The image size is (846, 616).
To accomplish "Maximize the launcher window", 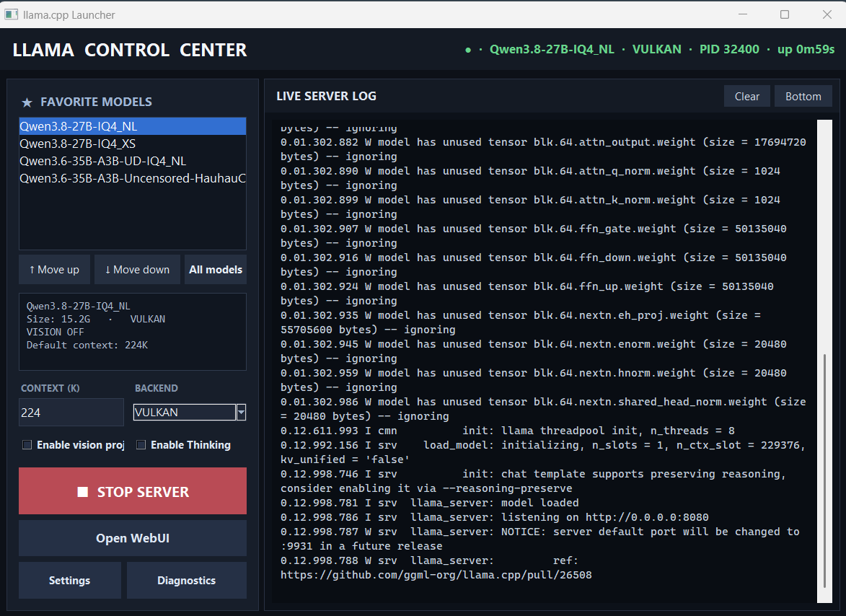I will (785, 14).
